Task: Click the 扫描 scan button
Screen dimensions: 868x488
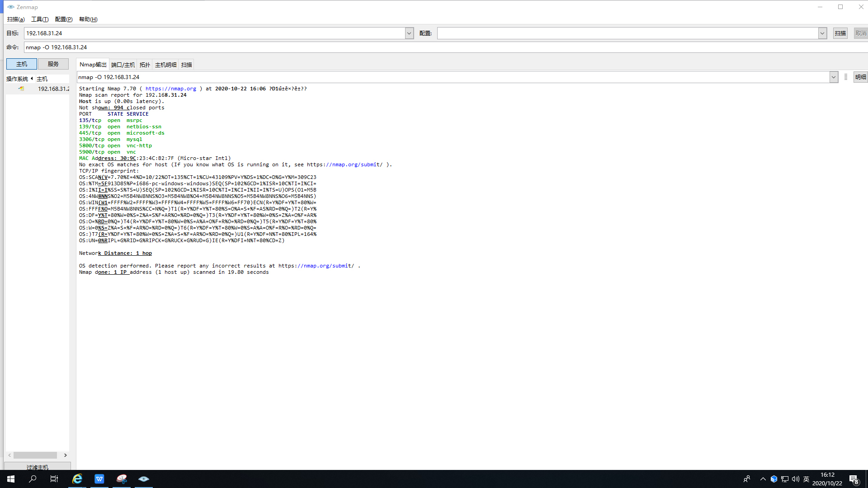Action: tap(840, 33)
